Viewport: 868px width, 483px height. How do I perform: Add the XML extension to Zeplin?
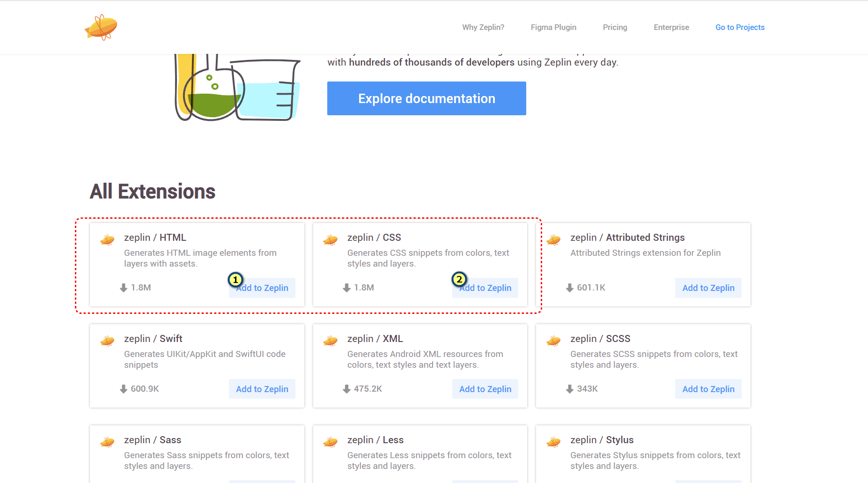[x=485, y=389]
